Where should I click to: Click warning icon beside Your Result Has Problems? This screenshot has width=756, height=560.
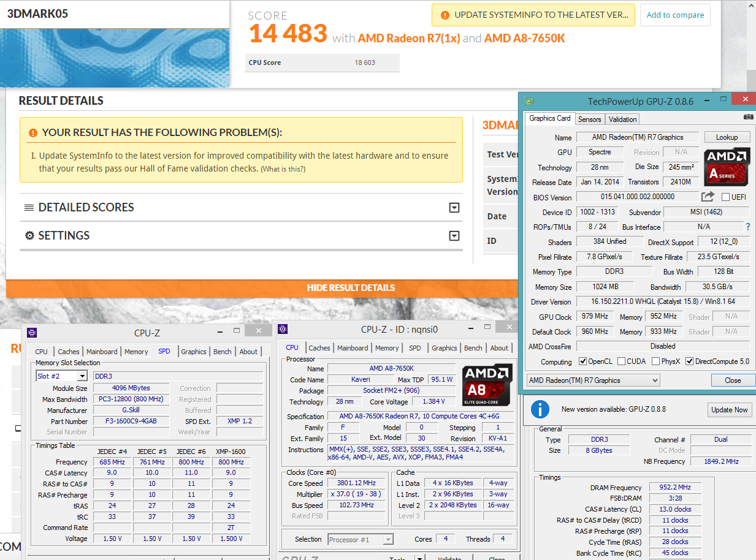tap(32, 132)
